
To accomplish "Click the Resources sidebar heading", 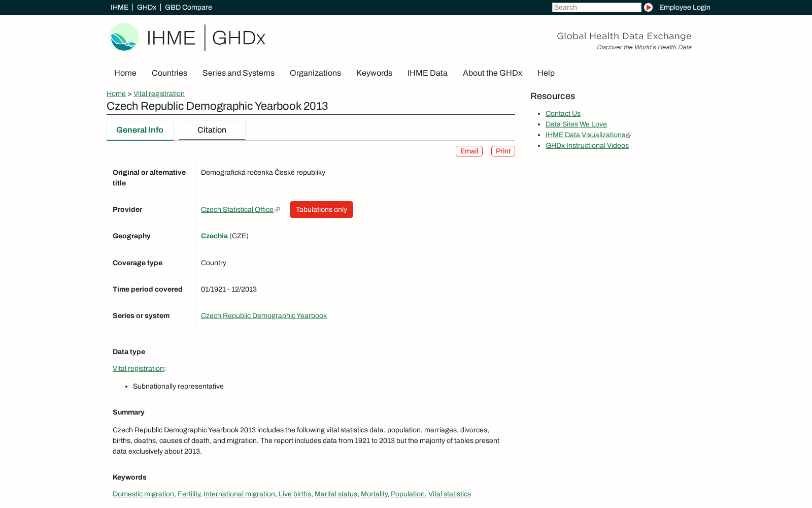I will click(x=553, y=97).
